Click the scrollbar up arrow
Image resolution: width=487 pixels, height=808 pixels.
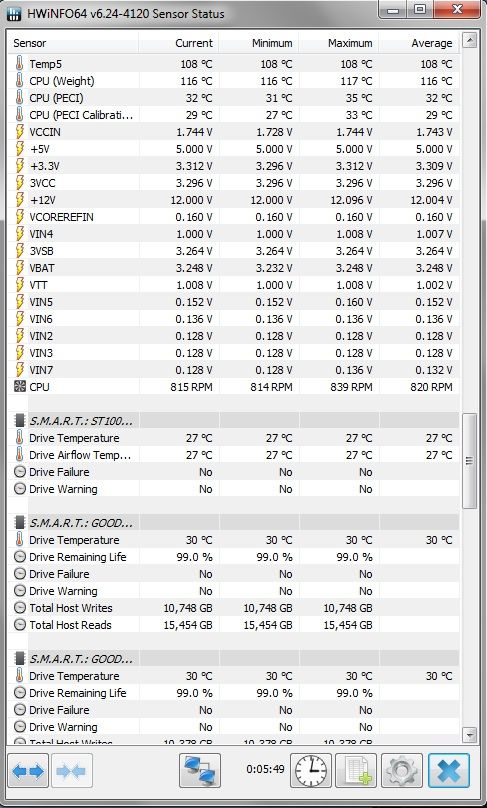469,40
